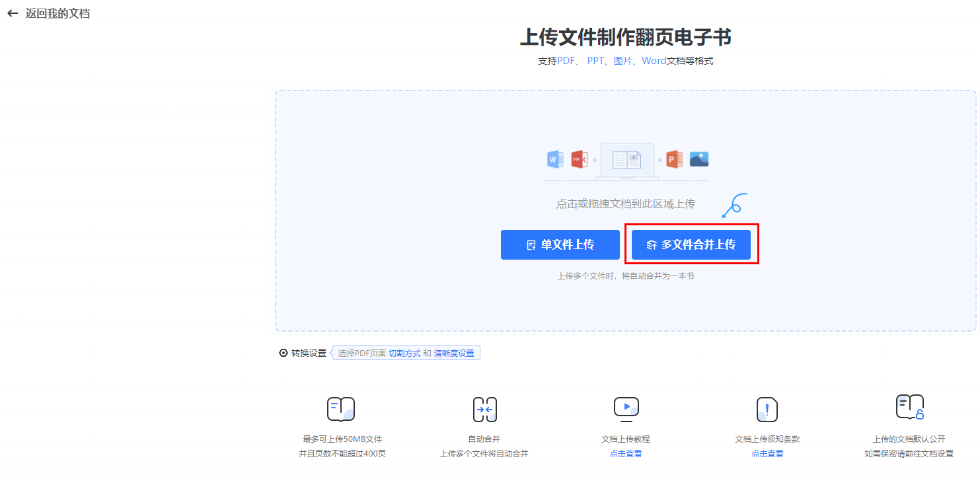
Task: Open the 切割方式 link in conversion settings
Action: 404,353
